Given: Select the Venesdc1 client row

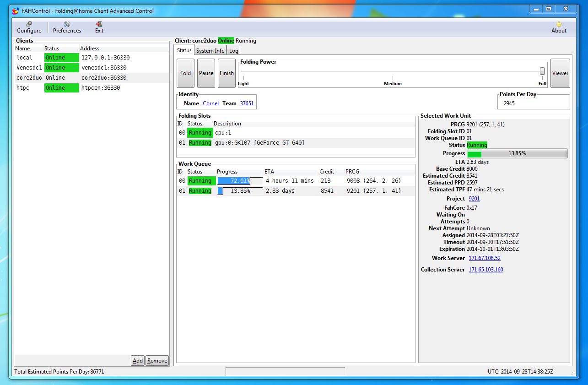Looking at the screenshot, I should coord(92,68).
